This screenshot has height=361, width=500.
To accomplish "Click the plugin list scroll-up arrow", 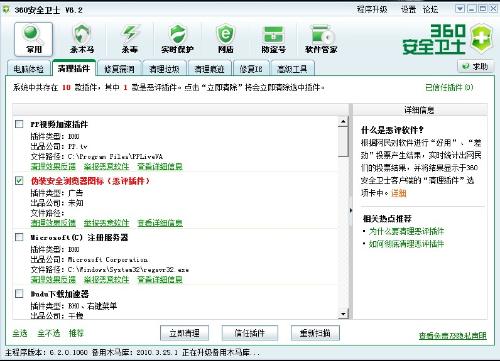I will point(343,121).
